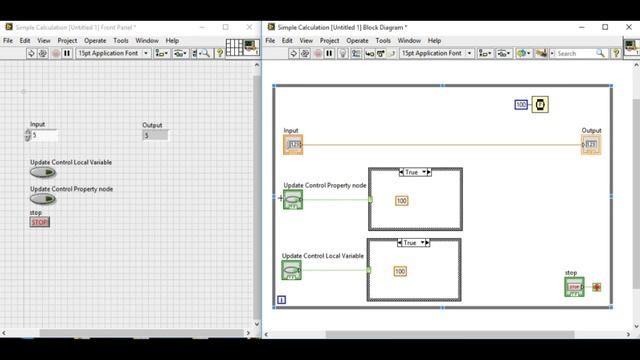Open Project menu in Front Panel window
Viewport: 640px width, 360px height.
click(x=67, y=40)
